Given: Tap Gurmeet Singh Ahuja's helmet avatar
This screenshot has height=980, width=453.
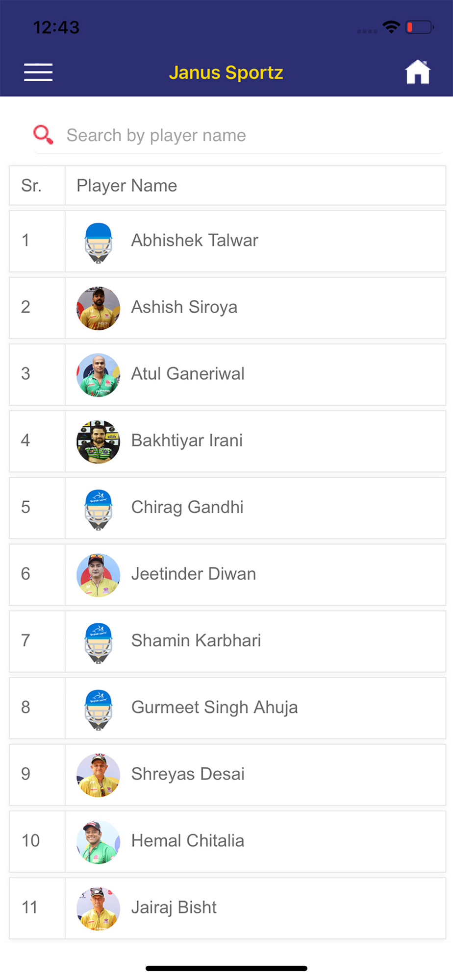Looking at the screenshot, I should point(99,709).
